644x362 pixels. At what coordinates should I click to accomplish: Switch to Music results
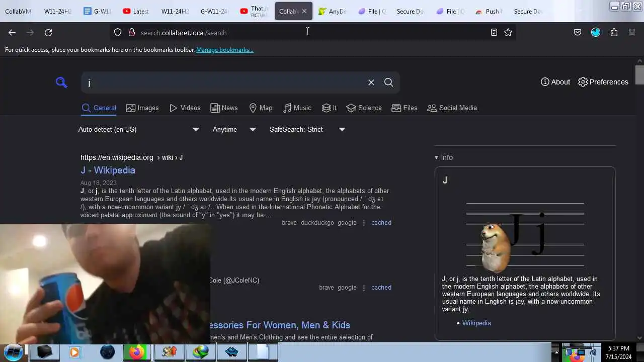coord(297,108)
